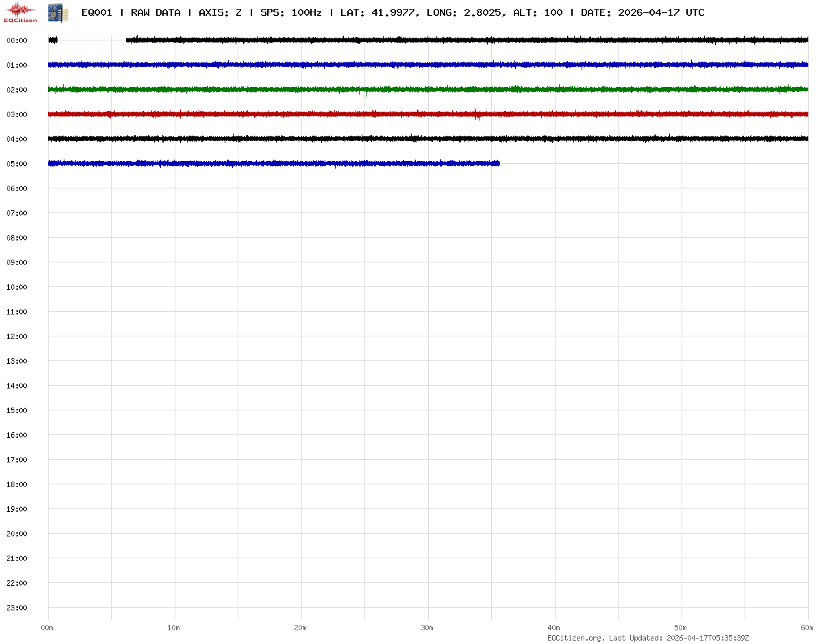The image size is (822, 644).
Task: Open the EQCitizen.org footer link
Action: (x=575, y=638)
